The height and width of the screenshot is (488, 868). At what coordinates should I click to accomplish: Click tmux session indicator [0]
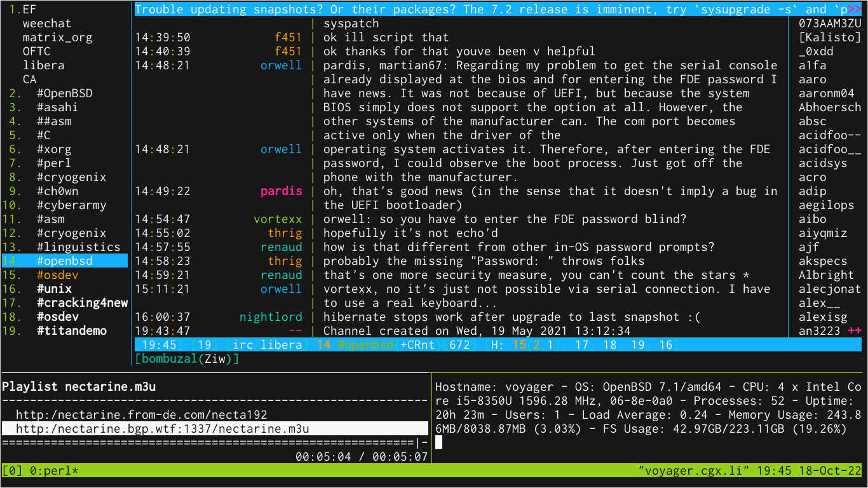point(12,471)
